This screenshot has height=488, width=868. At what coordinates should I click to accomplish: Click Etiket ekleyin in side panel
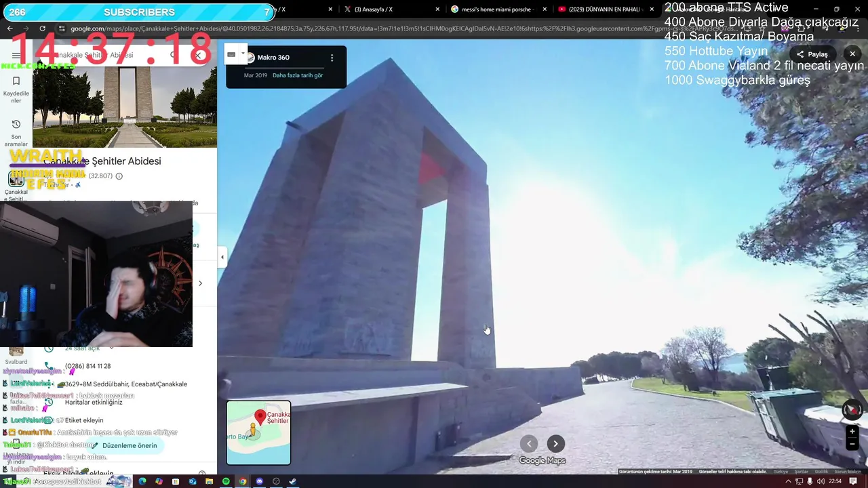click(x=84, y=420)
